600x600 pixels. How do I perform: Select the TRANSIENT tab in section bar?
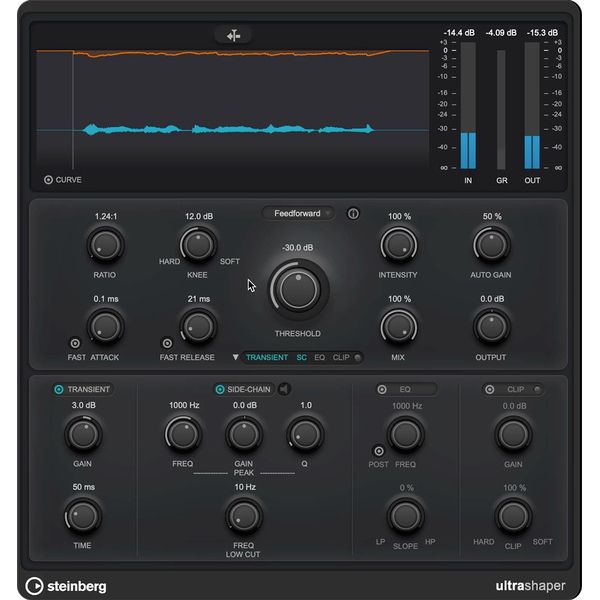coord(267,357)
